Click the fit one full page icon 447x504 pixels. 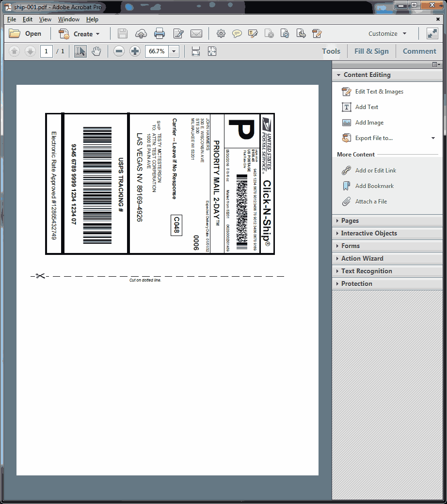212,51
